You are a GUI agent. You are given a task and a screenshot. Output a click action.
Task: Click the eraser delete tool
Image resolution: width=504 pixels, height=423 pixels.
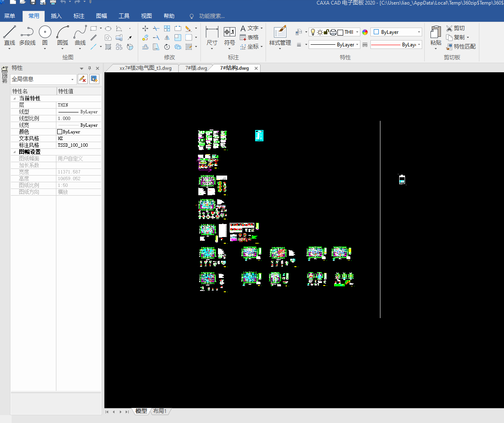click(x=189, y=28)
